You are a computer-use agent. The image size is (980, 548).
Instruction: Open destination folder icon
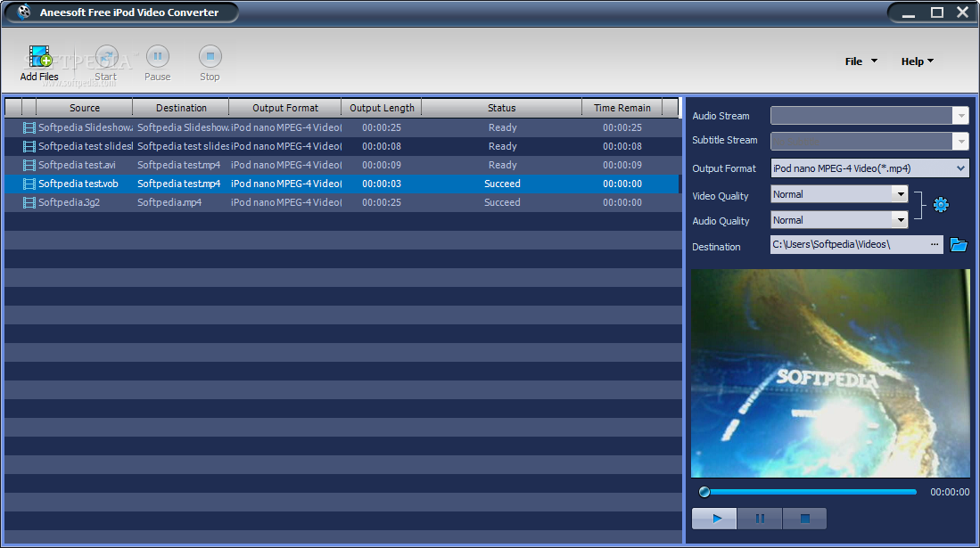(959, 245)
